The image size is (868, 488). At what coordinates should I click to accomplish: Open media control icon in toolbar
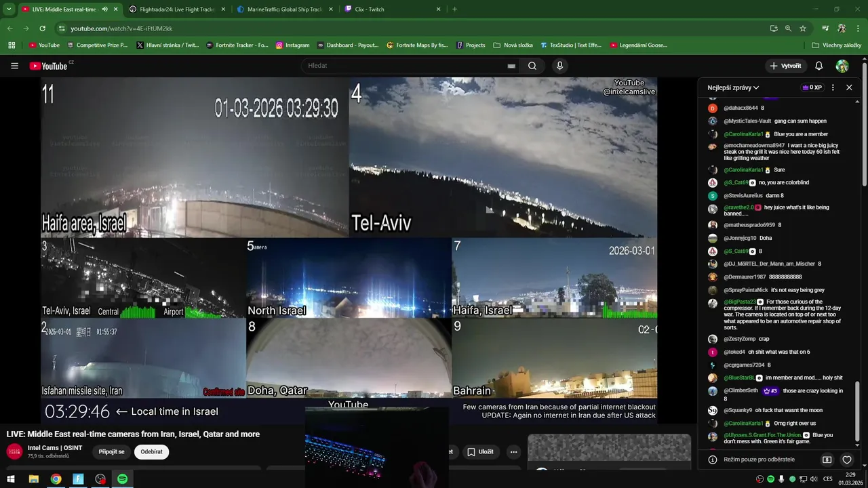tap(825, 28)
